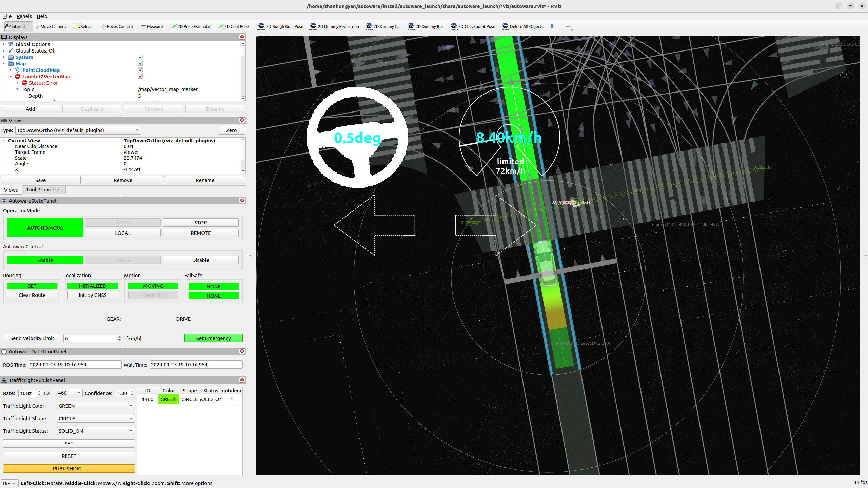Select the 2D Dummy Car tool

coord(383,26)
